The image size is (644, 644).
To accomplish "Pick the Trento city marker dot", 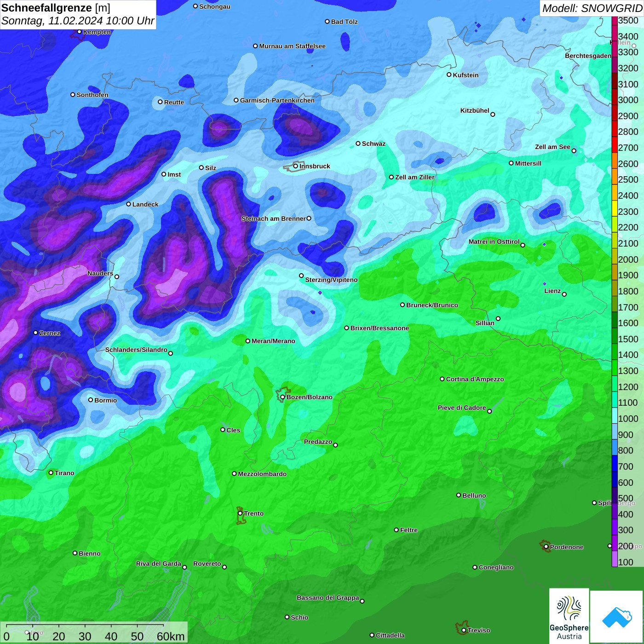I will click(x=240, y=513).
